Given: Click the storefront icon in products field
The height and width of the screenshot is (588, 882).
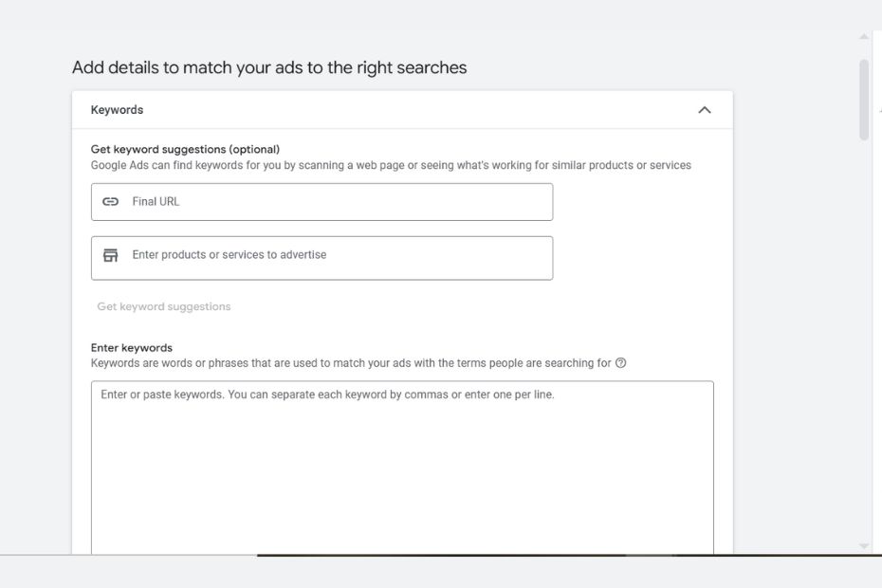Looking at the screenshot, I should [x=111, y=255].
